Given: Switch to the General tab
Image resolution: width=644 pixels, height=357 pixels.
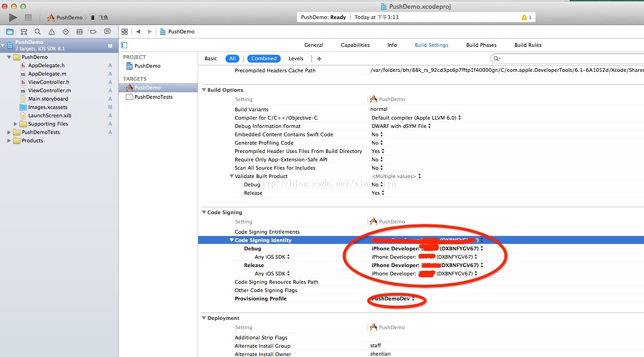Looking at the screenshot, I should point(314,45).
